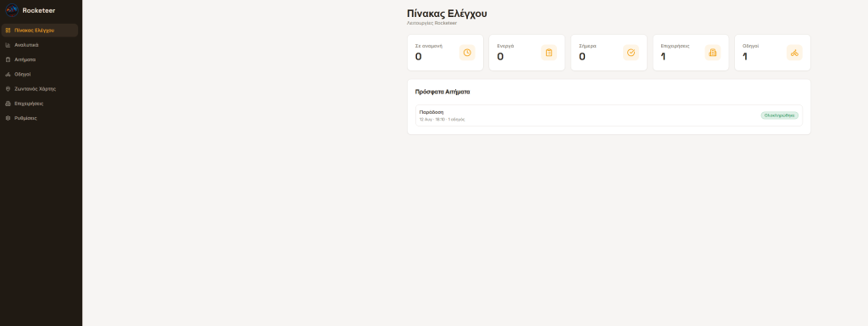
Task: Click the Πίνακας Ελέγχου page heading
Action: coord(447,14)
